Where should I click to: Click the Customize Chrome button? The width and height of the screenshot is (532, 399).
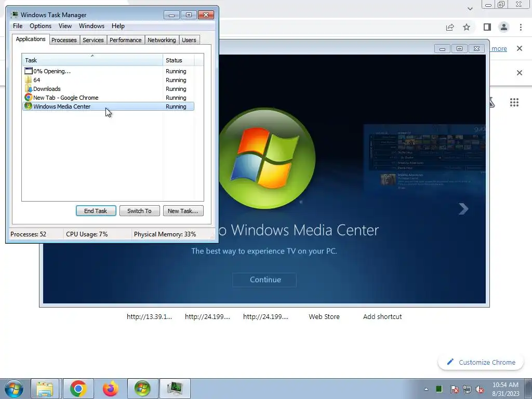point(481,362)
